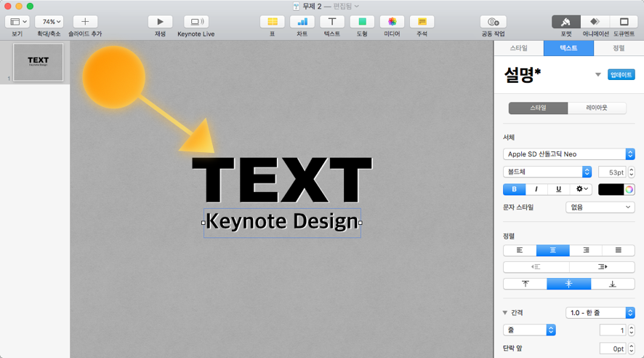The height and width of the screenshot is (358, 644).
Task: Open the 미디어 media browser icon
Action: coord(392,21)
